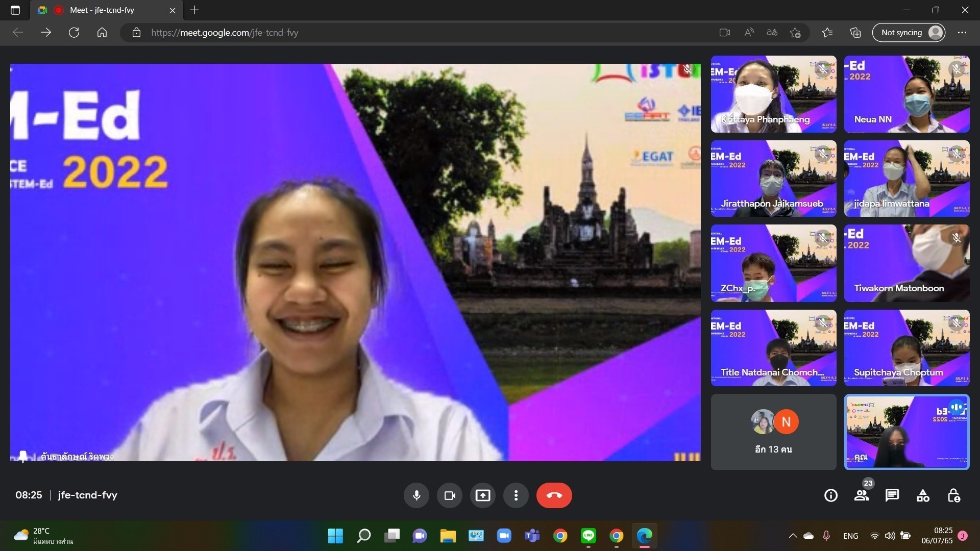
Task: Select Title Natdanai Chomch... video tile
Action: click(774, 348)
